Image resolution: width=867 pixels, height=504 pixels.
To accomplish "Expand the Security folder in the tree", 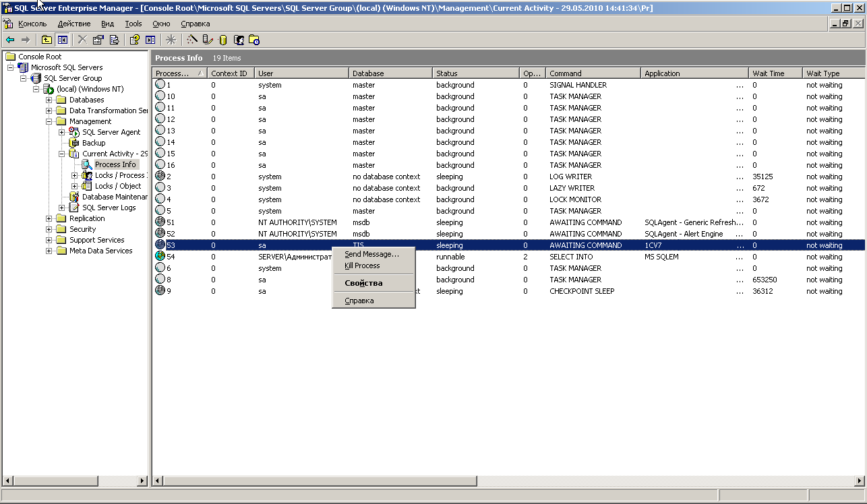I will (49, 229).
